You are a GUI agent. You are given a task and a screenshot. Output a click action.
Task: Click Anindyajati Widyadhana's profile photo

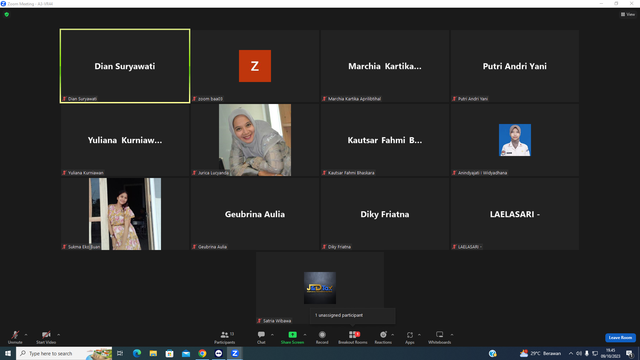point(515,140)
